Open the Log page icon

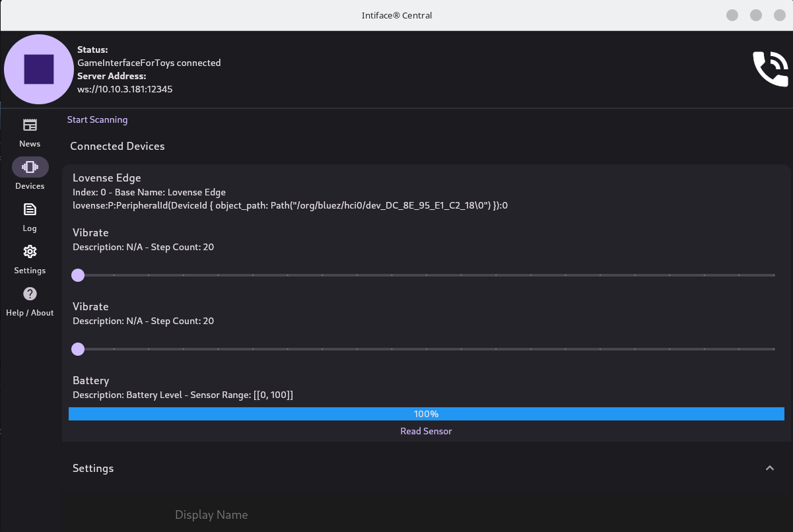pos(30,209)
